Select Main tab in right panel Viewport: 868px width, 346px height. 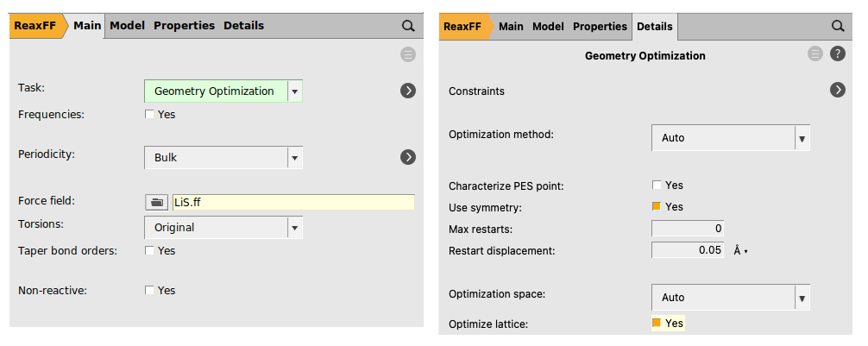(x=511, y=27)
